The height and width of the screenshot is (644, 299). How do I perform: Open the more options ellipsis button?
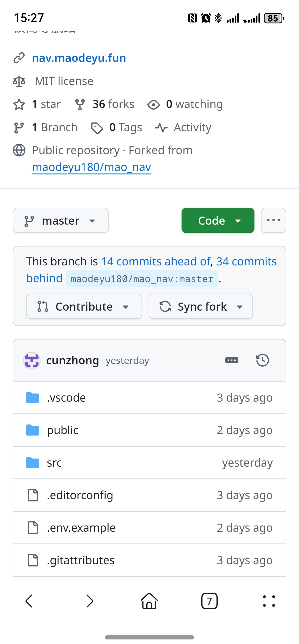(x=273, y=220)
